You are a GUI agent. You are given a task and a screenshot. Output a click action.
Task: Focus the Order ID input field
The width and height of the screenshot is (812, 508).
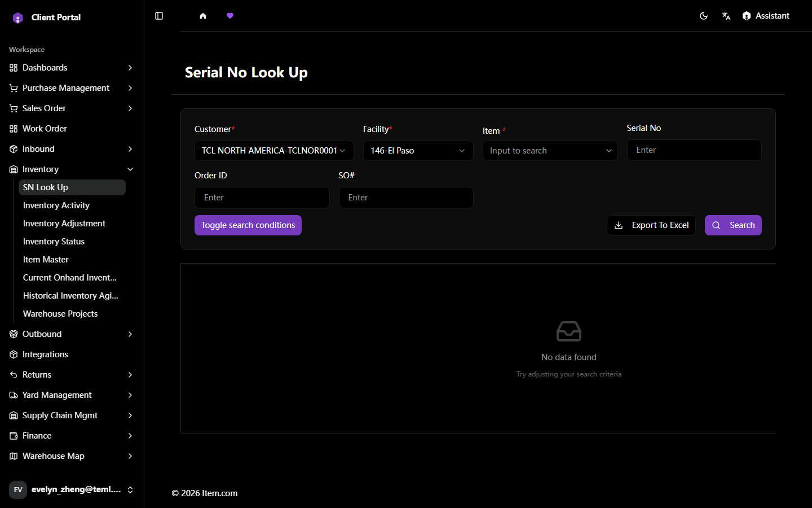(262, 198)
